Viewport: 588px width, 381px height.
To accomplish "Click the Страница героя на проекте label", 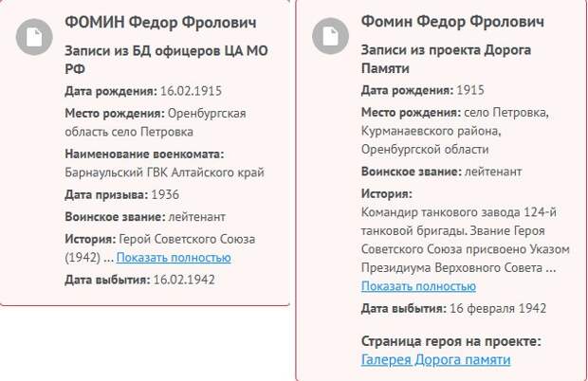I will click(x=451, y=341).
